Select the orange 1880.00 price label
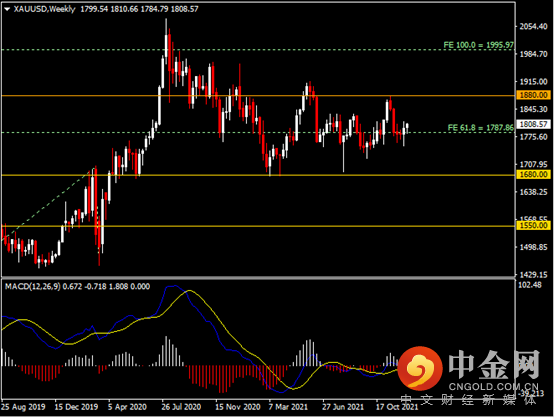This screenshot has width=554, height=418. click(x=534, y=95)
